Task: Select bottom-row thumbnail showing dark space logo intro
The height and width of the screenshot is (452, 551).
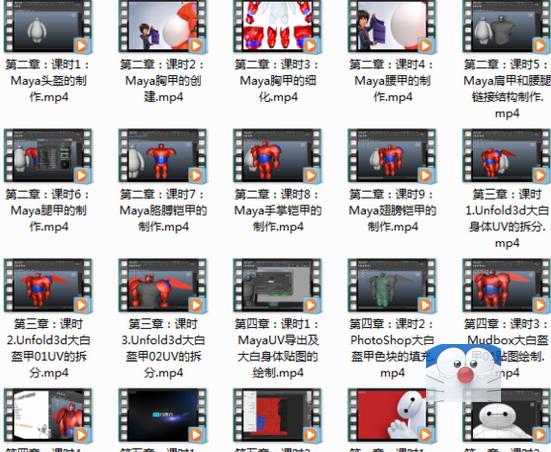Action: pos(163,415)
